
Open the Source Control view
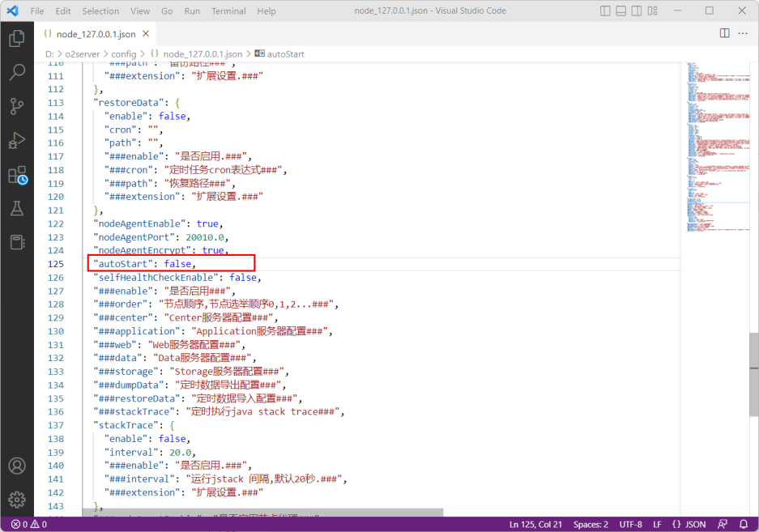tap(16, 106)
